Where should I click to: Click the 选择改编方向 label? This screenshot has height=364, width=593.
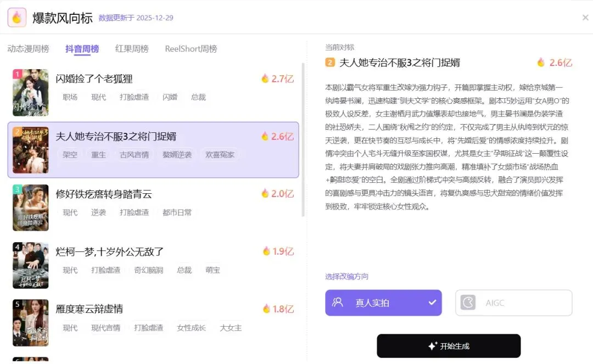pos(346,276)
